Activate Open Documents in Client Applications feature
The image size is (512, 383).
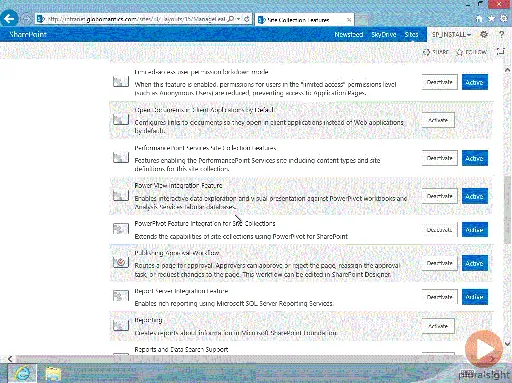tap(438, 120)
